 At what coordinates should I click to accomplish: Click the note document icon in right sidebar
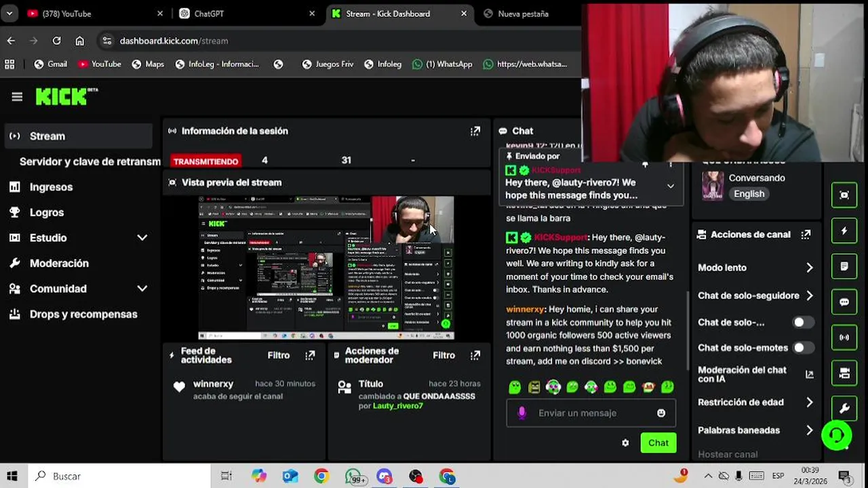pos(844,266)
